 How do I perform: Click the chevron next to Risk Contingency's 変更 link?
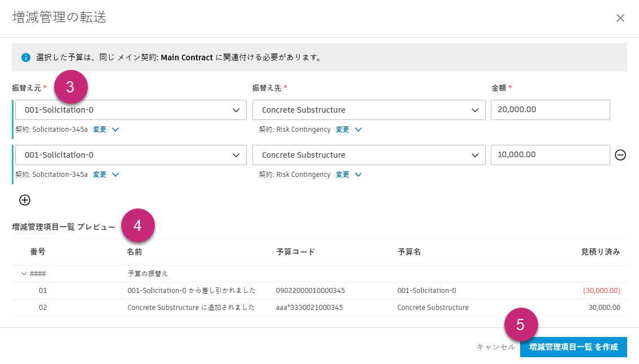click(x=359, y=129)
